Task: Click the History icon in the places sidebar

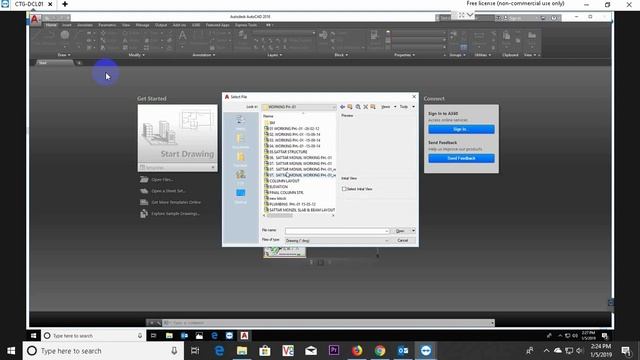Action: click(240, 122)
